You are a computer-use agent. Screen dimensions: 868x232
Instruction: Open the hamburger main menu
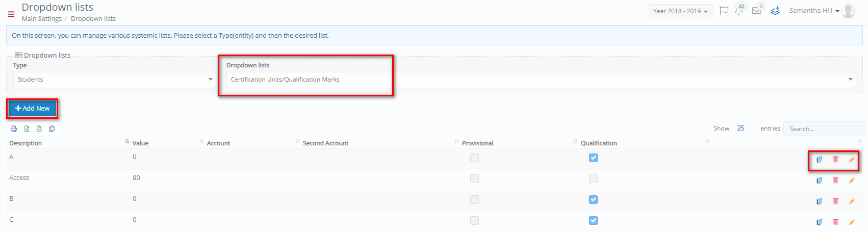pyautogui.click(x=11, y=14)
